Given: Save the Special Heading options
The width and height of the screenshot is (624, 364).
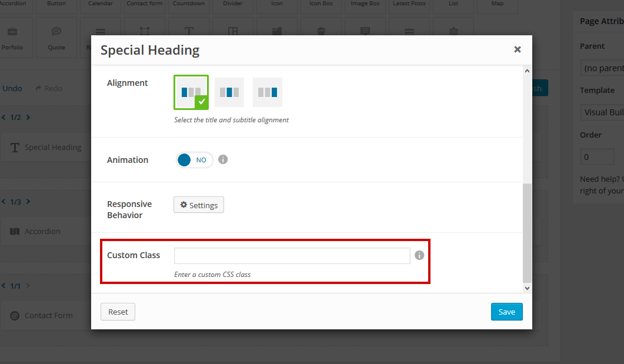Looking at the screenshot, I should click(x=506, y=312).
